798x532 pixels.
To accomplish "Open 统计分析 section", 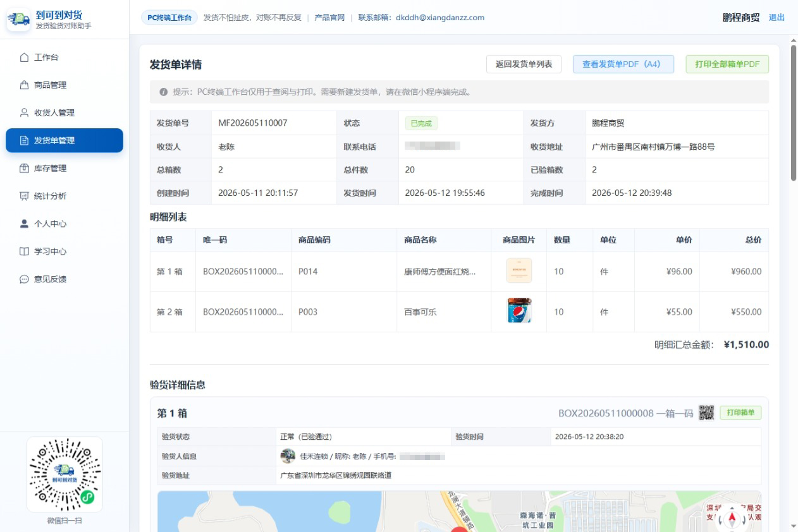I will click(x=64, y=196).
